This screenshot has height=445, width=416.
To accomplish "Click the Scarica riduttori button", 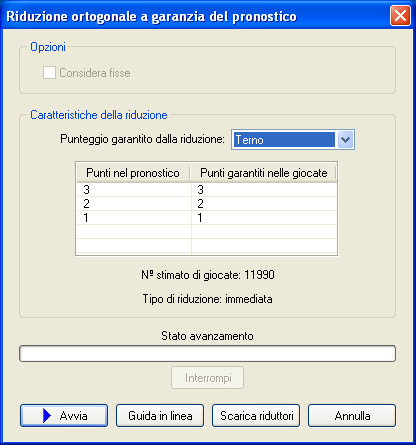I will click(x=256, y=416).
